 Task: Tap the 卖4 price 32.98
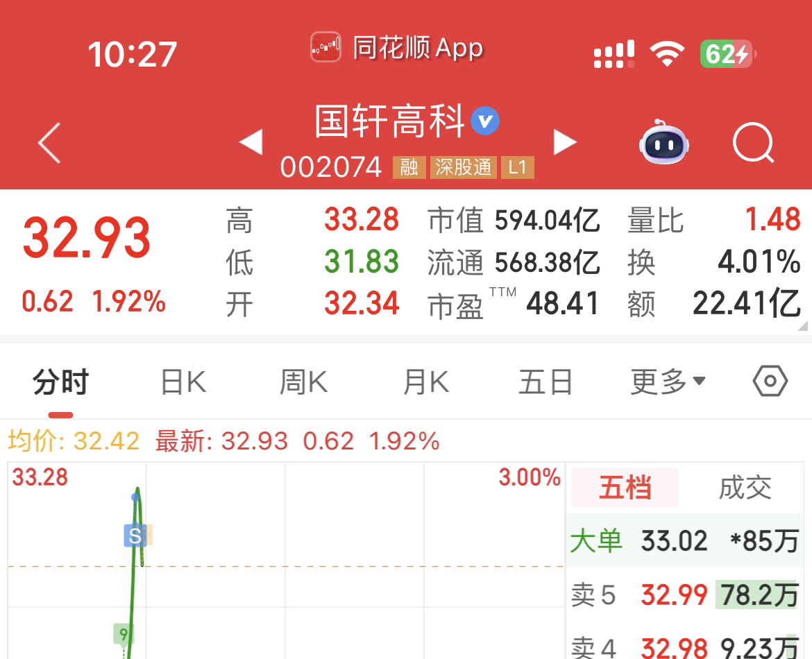tap(675, 648)
